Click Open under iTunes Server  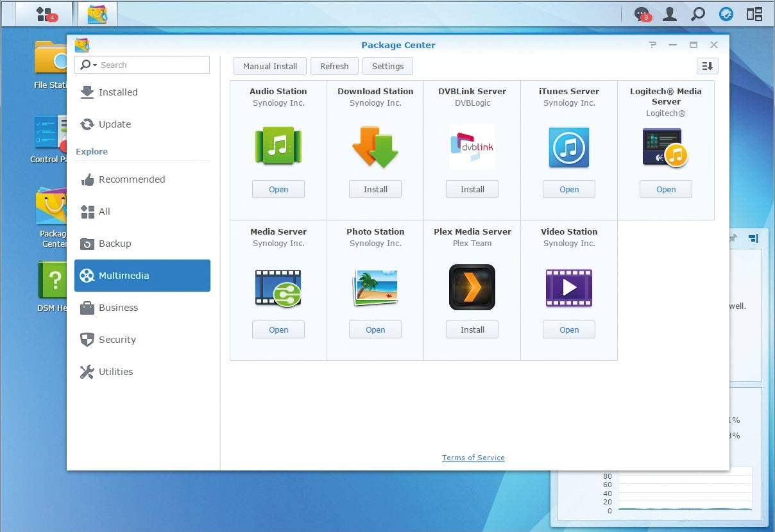(569, 189)
